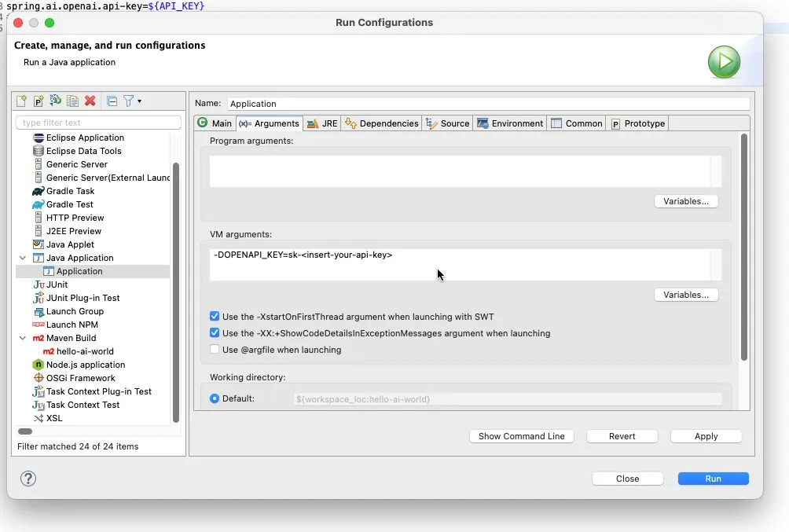789x532 pixels.
Task: Create a new launch configuration
Action: coord(21,101)
